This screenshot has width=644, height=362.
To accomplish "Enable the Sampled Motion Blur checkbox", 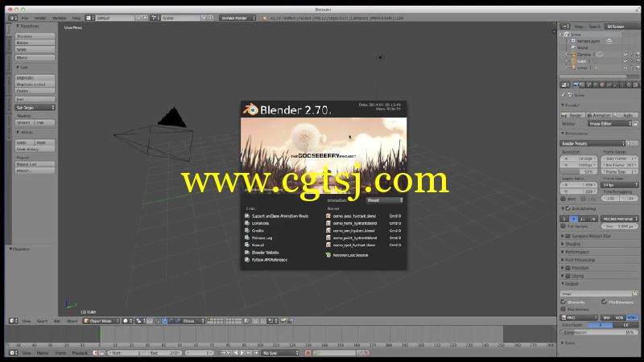I will tap(568, 236).
